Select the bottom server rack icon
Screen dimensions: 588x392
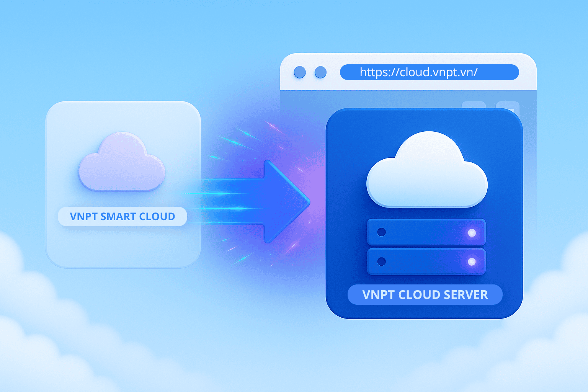(426, 261)
